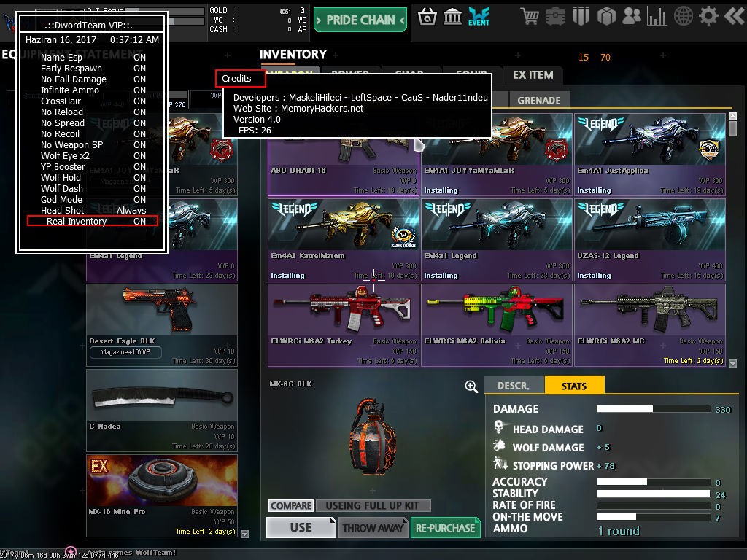Toggle YP Booster option
Screen dimensions: 747x560
[x=93, y=167]
